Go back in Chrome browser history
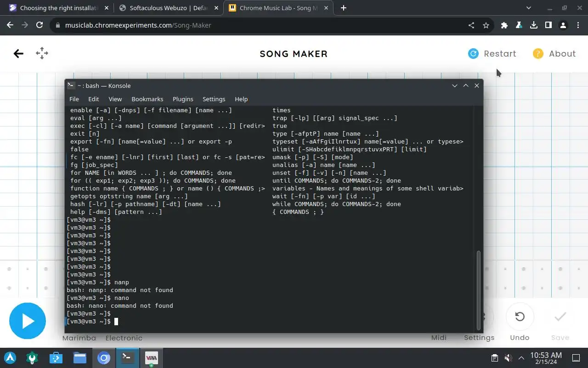The height and width of the screenshot is (368, 588). point(10,25)
